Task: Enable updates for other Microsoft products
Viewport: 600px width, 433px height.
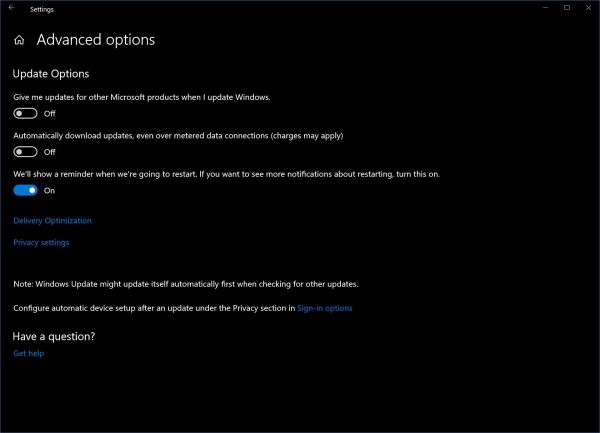Action: coord(26,114)
